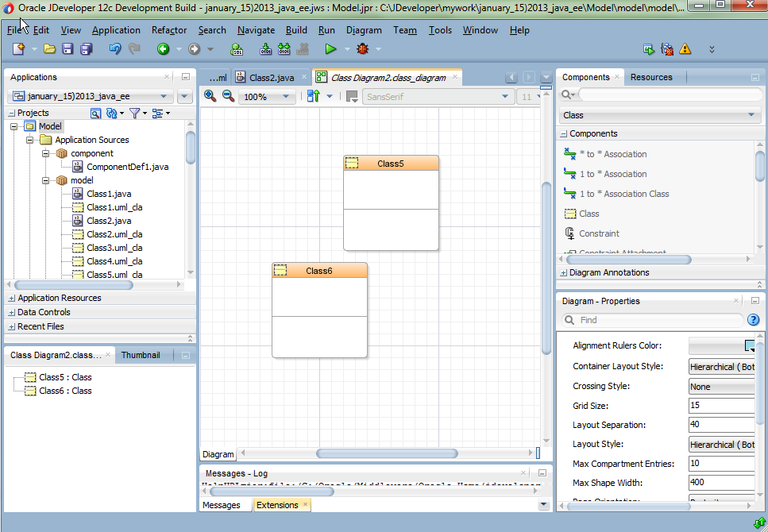Click the New gallery toolbar icon
The width and height of the screenshot is (768, 532).
tap(18, 48)
